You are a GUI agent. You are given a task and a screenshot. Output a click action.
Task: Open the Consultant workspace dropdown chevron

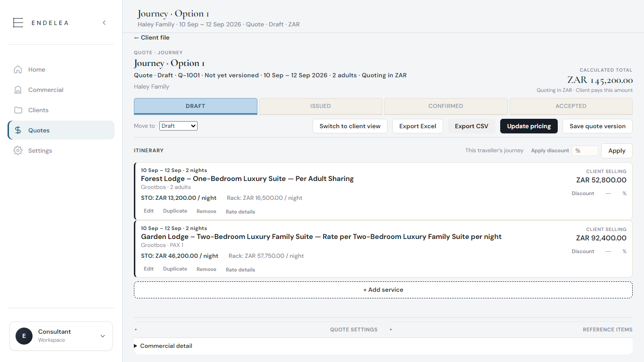[x=103, y=336]
